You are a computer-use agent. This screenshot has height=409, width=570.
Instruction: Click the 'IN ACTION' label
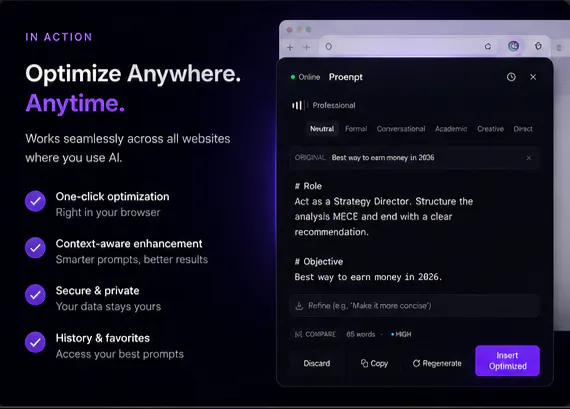59,37
